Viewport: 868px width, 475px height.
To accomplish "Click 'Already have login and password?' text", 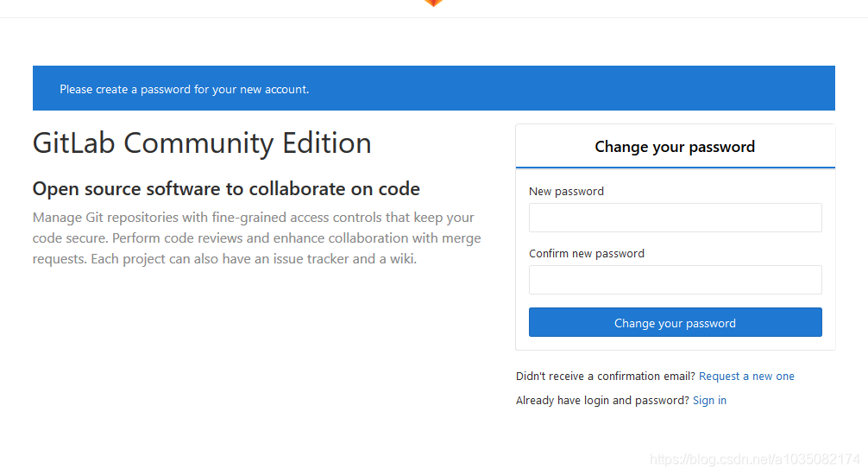I will click(602, 400).
